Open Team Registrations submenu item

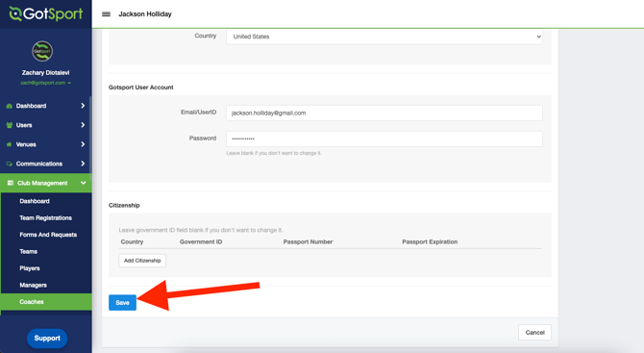tap(46, 217)
